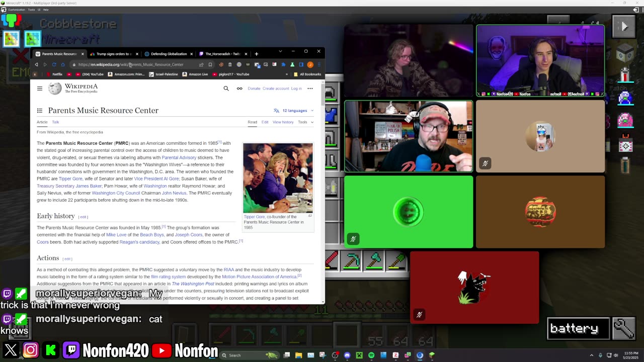This screenshot has width=644, height=362.
Task: Click the Wikipedia globe logo
Action: [x=55, y=88]
